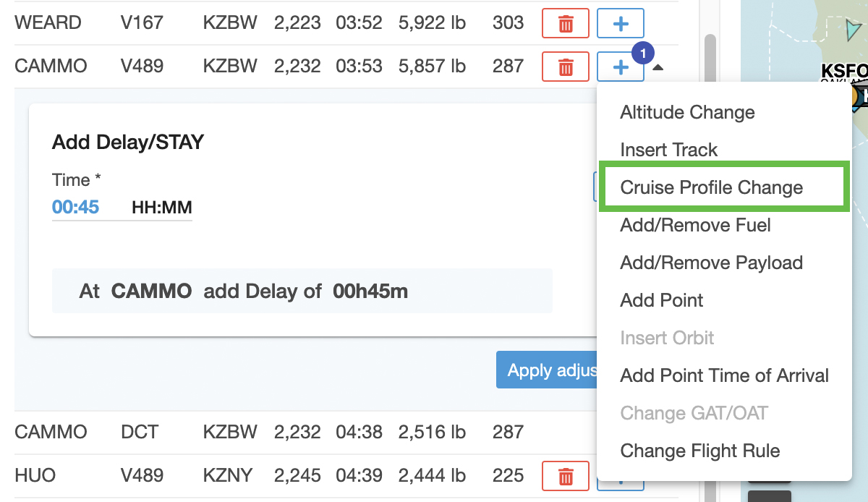Delete the CAMMO V489 waypoint row
Screen dimensions: 868x502
(x=565, y=67)
